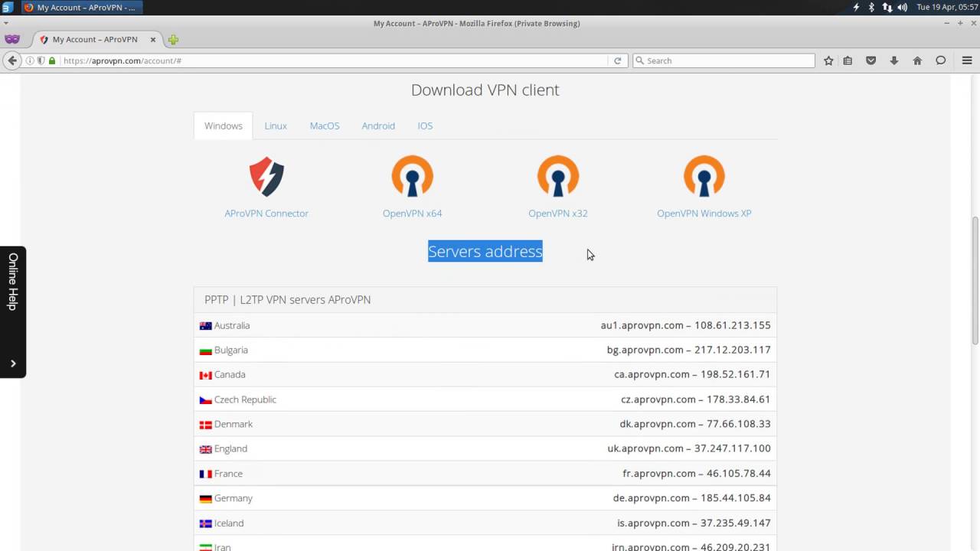Click the AProVPN Connector shield icon

tap(266, 177)
